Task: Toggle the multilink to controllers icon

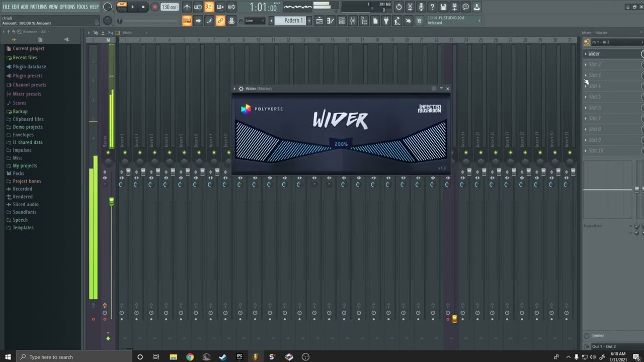Action: pos(220,21)
